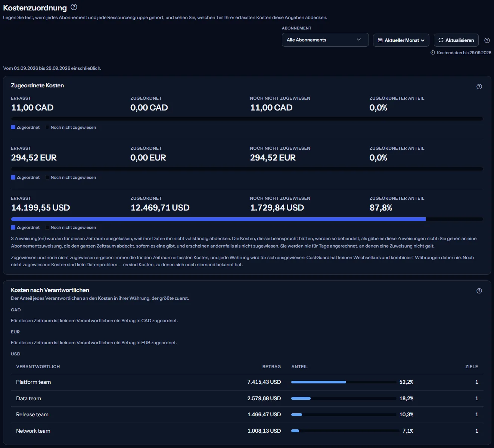Open the Aktueller Monat period selector
Viewport: 494px width, 448px height.
(x=401, y=40)
